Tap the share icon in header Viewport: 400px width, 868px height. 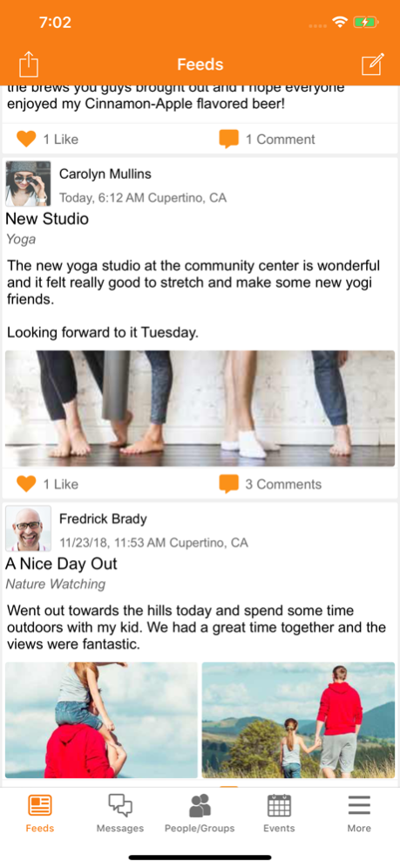(29, 65)
